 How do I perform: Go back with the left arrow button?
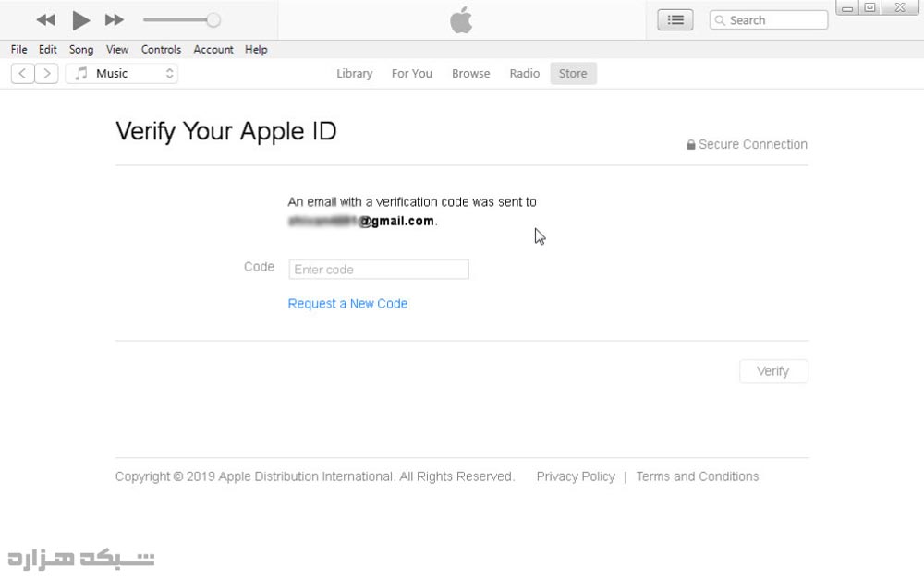pyautogui.click(x=22, y=74)
